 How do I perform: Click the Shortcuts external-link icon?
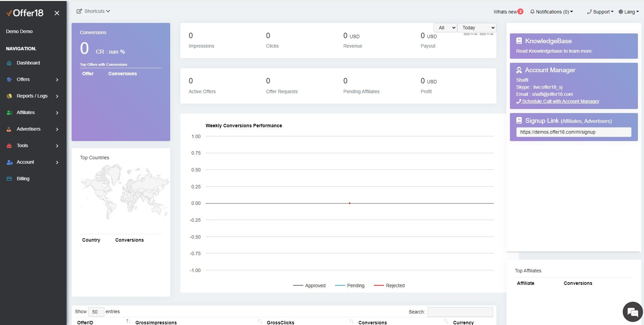click(x=79, y=11)
